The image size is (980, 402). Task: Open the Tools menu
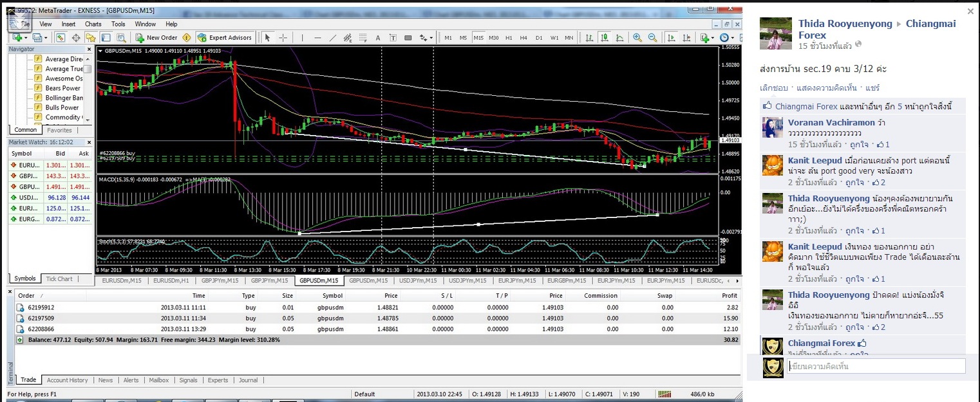point(118,24)
